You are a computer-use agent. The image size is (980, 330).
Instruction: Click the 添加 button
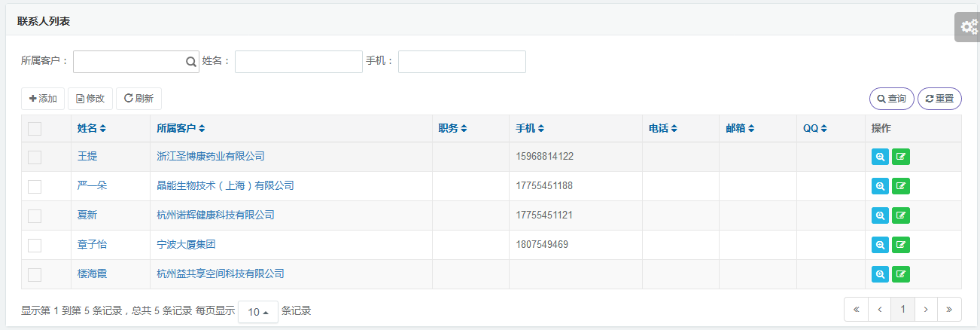[x=43, y=99]
